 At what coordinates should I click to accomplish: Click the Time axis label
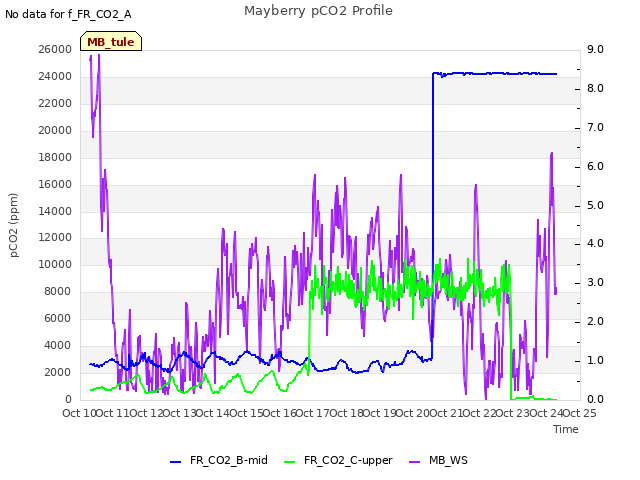pos(566,429)
